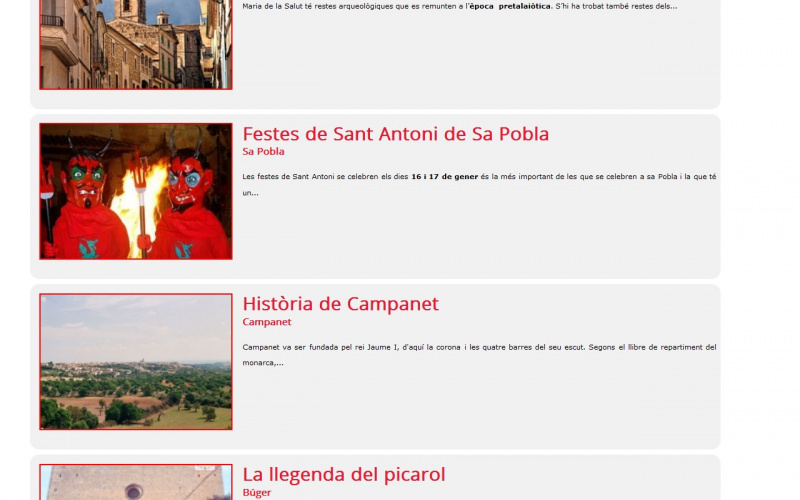The width and height of the screenshot is (800, 500).
Task: Open the Festes de Sant Antoni de Sa Pobla article title
Action: tap(395, 134)
